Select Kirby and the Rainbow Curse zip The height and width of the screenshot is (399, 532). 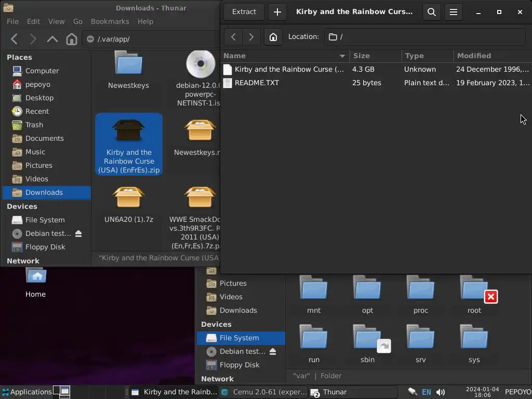(129, 144)
